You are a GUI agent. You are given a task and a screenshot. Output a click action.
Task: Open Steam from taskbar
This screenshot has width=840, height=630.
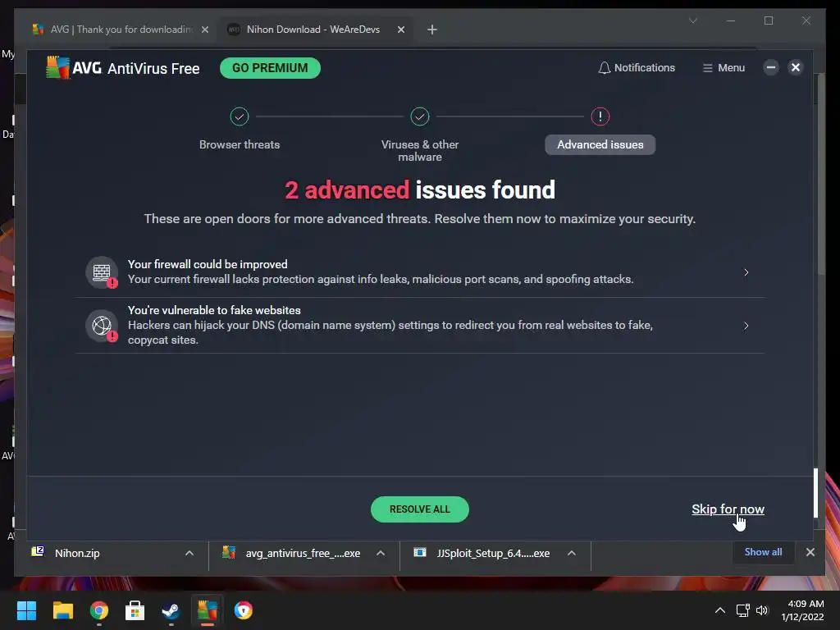click(x=171, y=610)
